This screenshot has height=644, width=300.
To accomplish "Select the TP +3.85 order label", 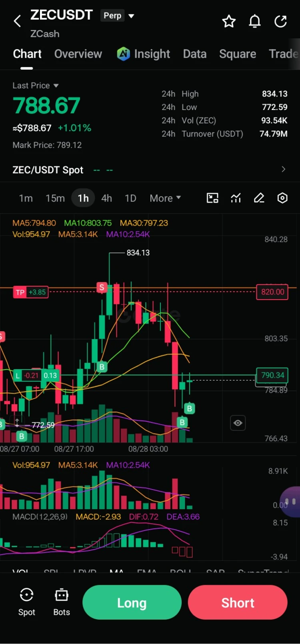I will point(31,292).
